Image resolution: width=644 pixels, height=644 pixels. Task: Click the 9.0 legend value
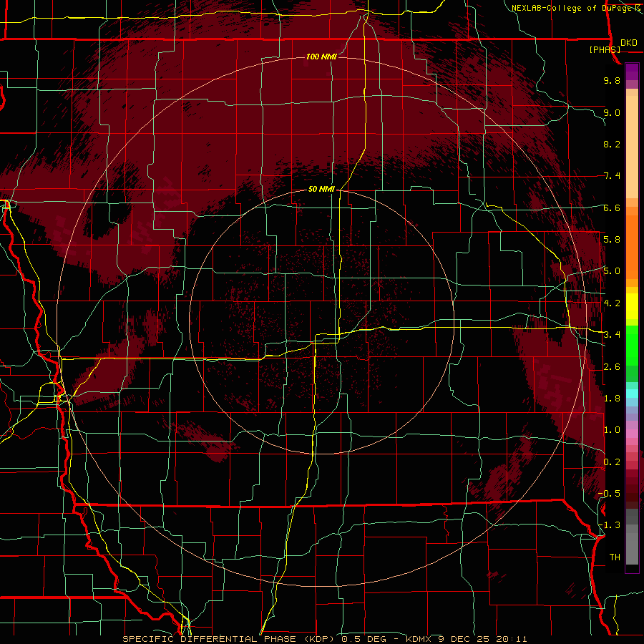(x=612, y=112)
